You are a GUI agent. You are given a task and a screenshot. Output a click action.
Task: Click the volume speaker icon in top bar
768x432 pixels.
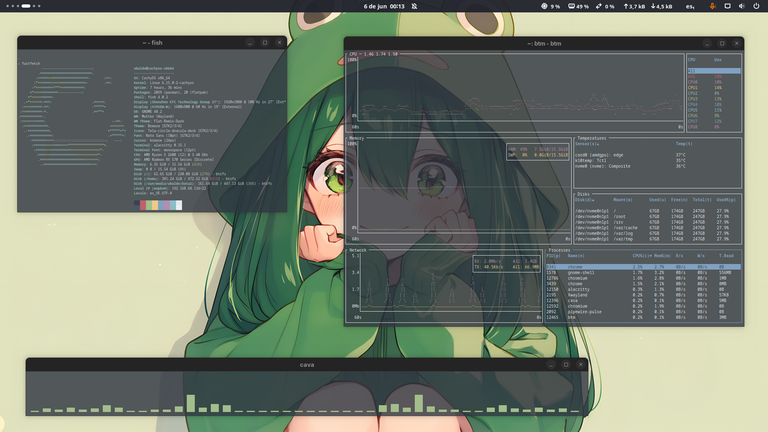(x=742, y=6)
